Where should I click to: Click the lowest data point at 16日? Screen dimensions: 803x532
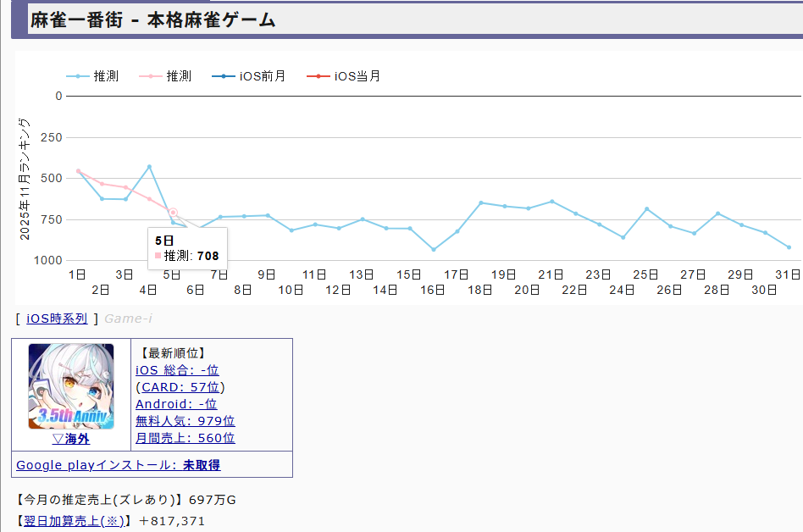(x=434, y=249)
